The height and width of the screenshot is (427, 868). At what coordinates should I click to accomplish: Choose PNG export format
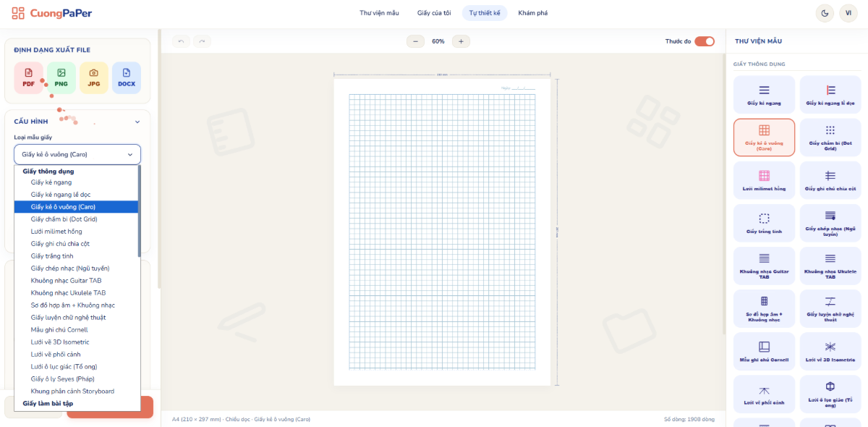click(x=61, y=77)
